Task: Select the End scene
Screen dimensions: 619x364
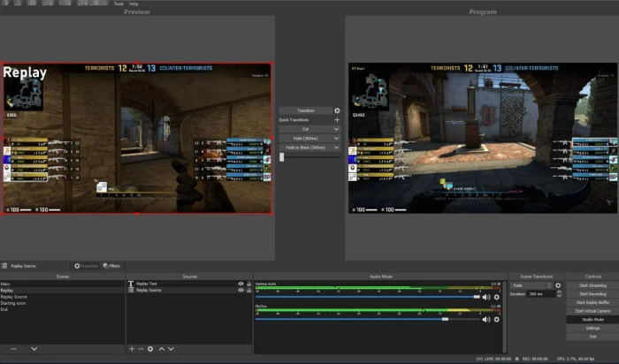Action: pyautogui.click(x=63, y=309)
